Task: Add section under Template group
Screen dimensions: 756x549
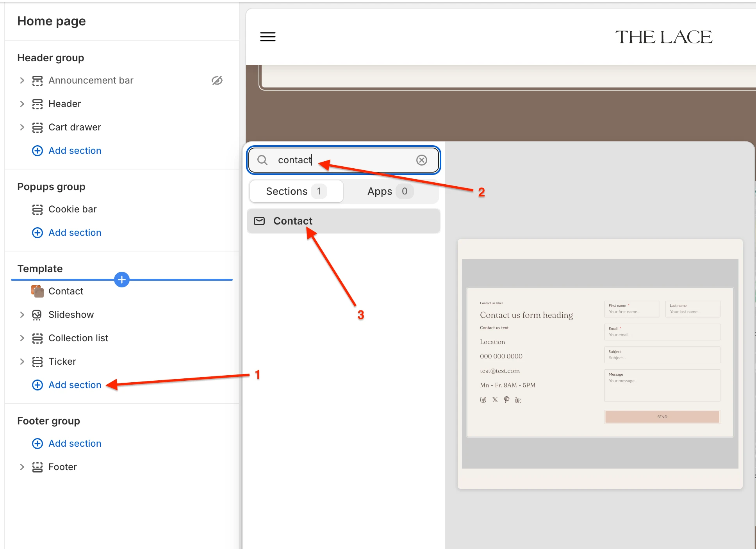Action: 67,385
